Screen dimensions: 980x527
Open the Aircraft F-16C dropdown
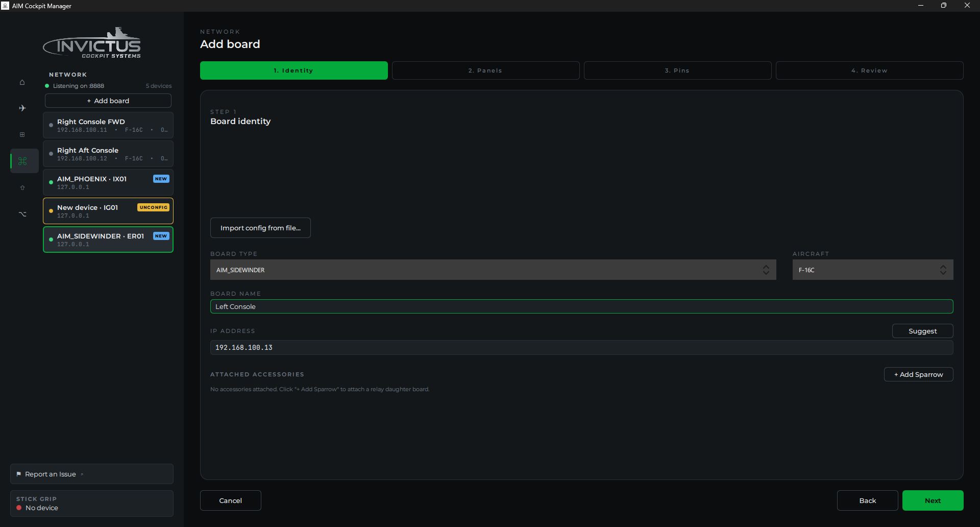coord(873,270)
